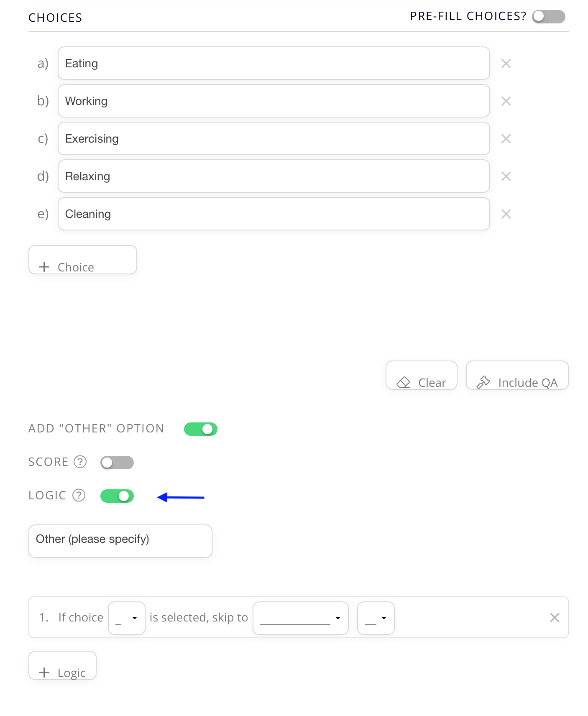588x716 pixels.
Task: Click the Include QA button
Action: [x=517, y=376]
